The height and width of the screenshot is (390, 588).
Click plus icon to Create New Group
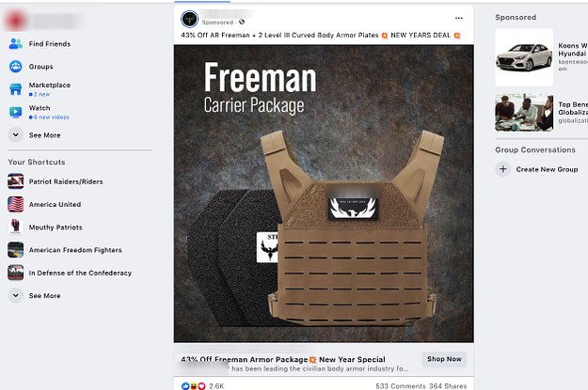pyautogui.click(x=503, y=169)
